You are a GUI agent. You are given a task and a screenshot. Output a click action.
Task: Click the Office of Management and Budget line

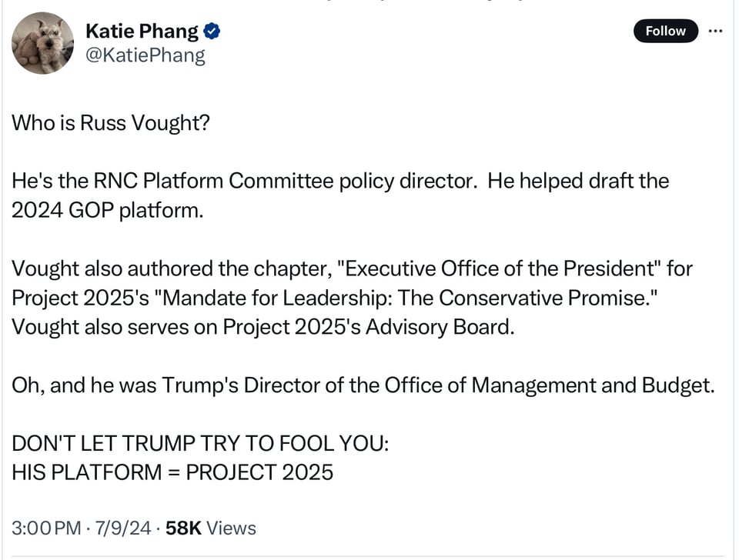click(x=363, y=384)
